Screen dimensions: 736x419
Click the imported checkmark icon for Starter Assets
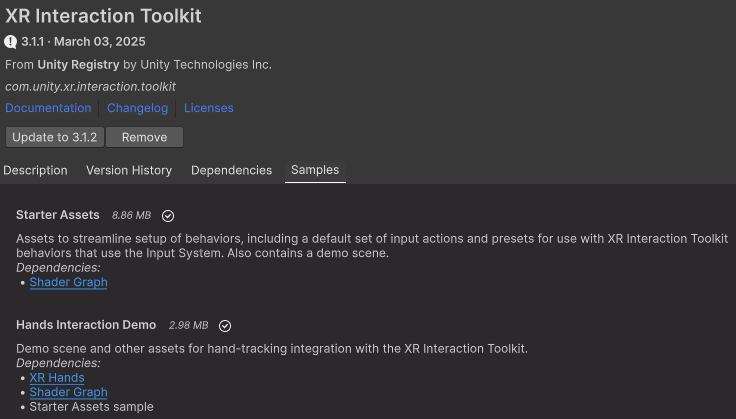pyautogui.click(x=168, y=216)
